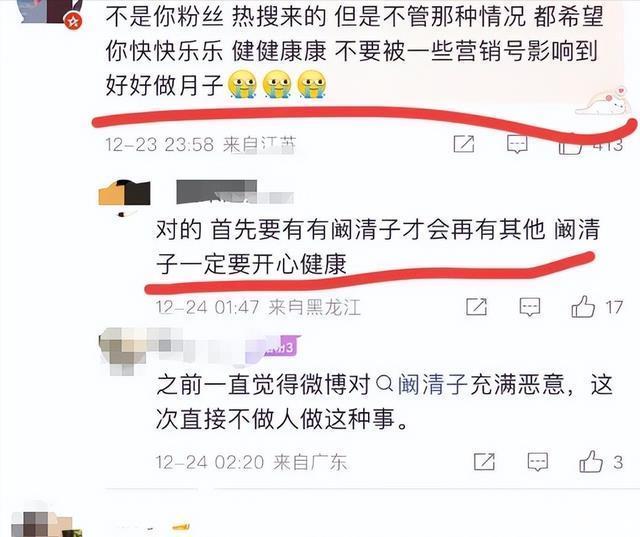640x537 pixels.
Task: Share the 12-24 01:47 reply
Action: [x=477, y=307]
